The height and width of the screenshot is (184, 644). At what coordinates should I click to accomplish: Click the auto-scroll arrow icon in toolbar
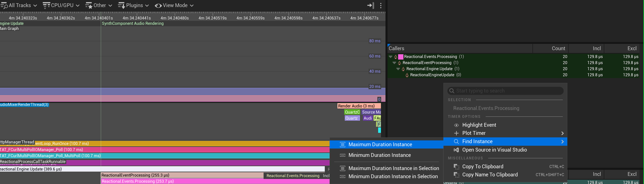(370, 5)
